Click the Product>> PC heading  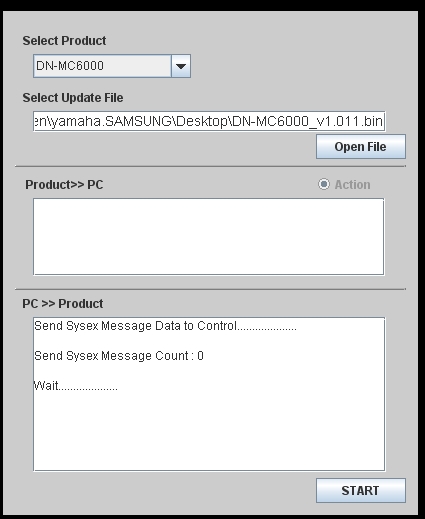click(x=64, y=185)
